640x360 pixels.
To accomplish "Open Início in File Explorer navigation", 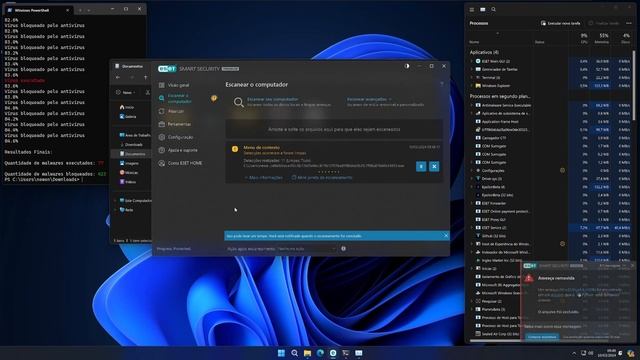I will coord(127,107).
